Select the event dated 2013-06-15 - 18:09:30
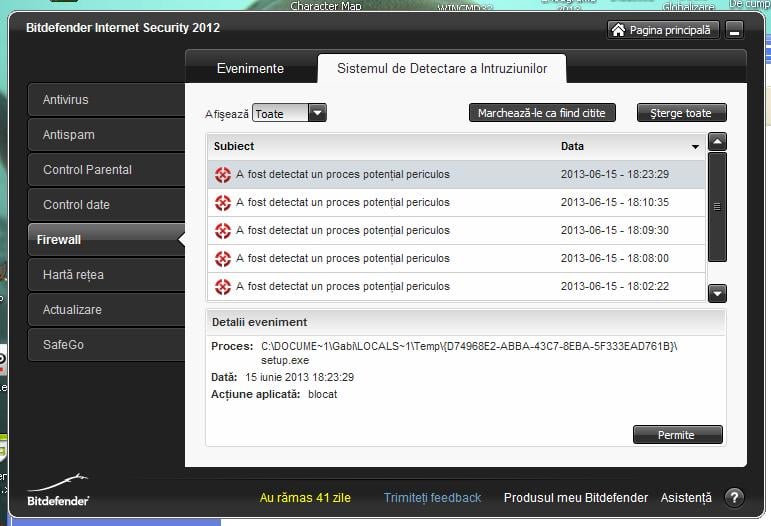This screenshot has height=526, width=771. coord(456,231)
